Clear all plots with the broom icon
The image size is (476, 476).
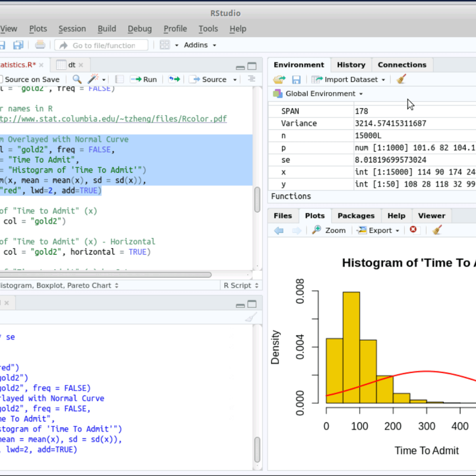(436, 230)
